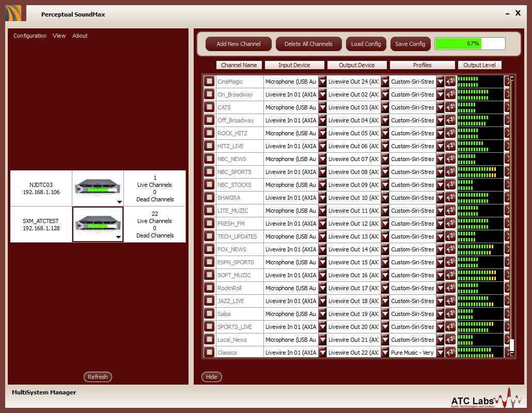Viewport: 532px width, 413px height.
Task: Click the Channel Name column header
Action: [x=239, y=65]
